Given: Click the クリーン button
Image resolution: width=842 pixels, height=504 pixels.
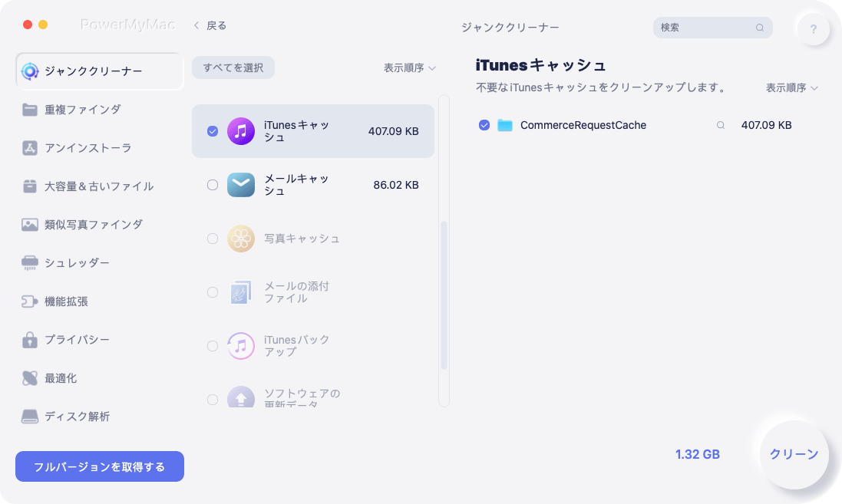Looking at the screenshot, I should (x=794, y=454).
